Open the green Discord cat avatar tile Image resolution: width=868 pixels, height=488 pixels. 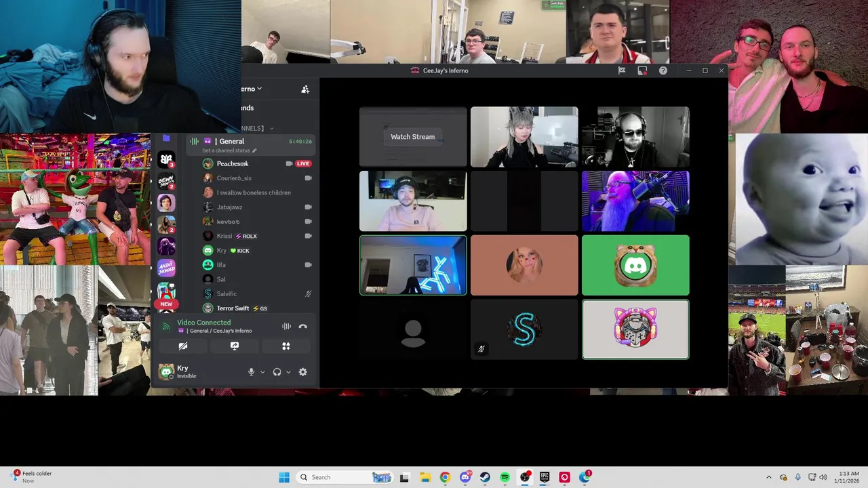[x=635, y=265]
